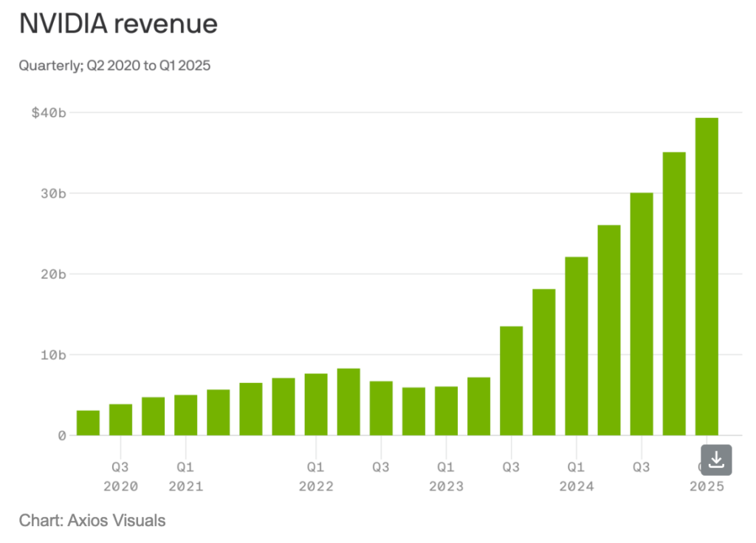Click the bar reaching the 30b gridline
Image resolution: width=756 pixels, height=543 pixels.
641,314
